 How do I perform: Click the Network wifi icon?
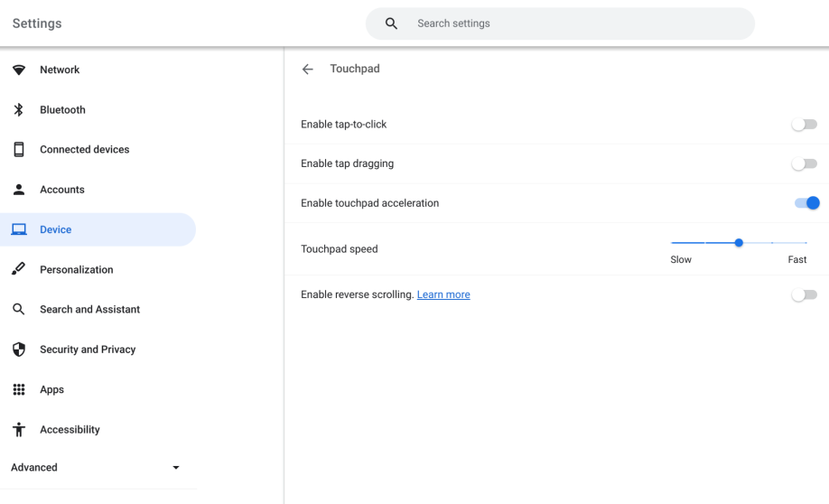[x=19, y=70]
